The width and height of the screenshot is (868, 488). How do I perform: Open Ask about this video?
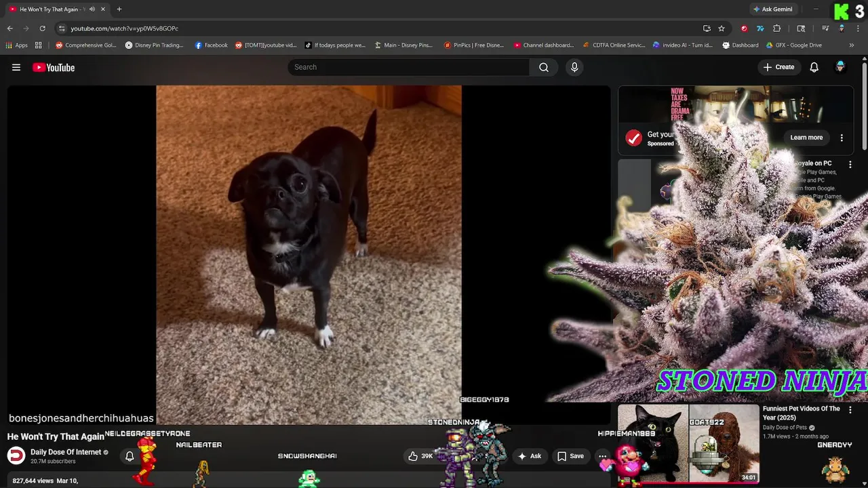[x=530, y=456]
